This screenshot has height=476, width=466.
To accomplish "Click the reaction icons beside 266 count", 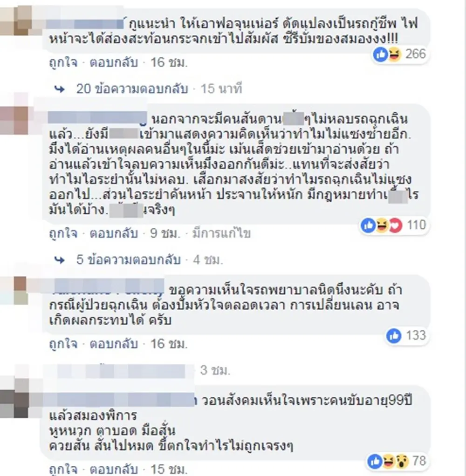I will [x=387, y=54].
